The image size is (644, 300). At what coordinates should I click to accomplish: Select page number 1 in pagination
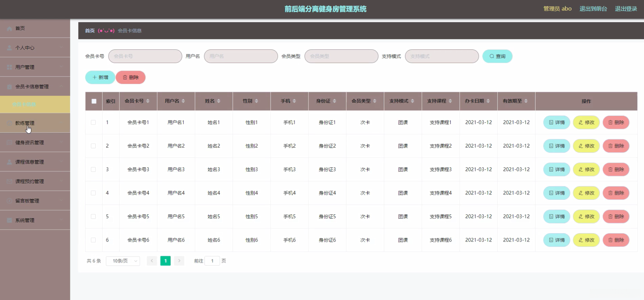pos(166,261)
